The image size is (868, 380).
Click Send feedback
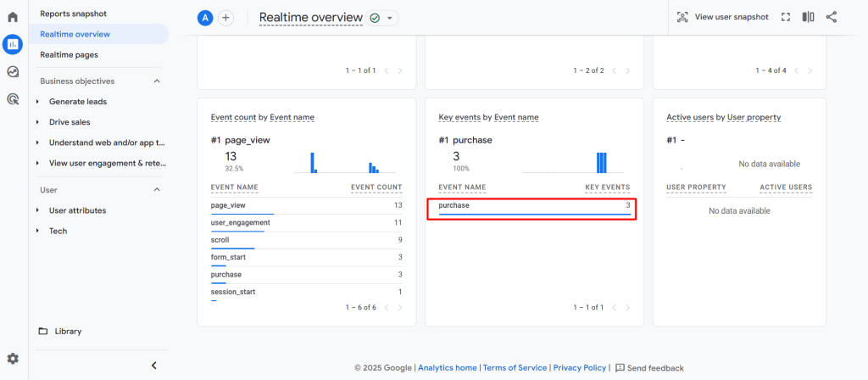coord(649,368)
